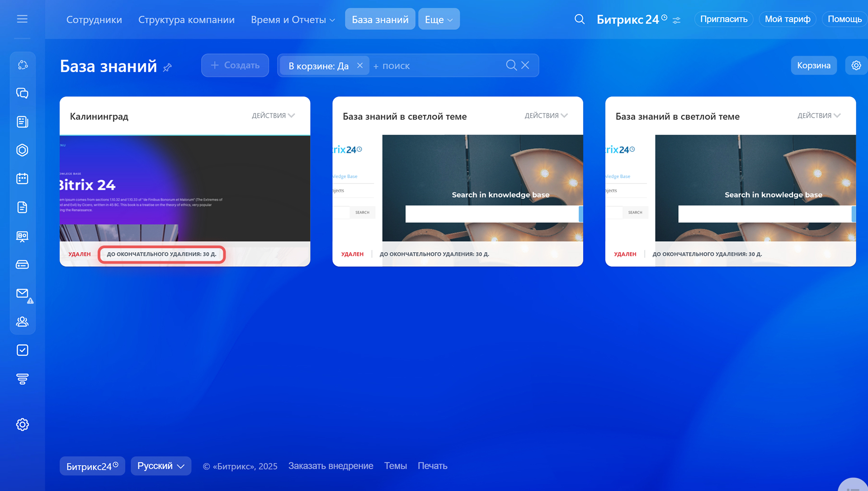This screenshot has width=868, height=491.
Task: Click the magnifier search icon in header
Action: coord(580,19)
